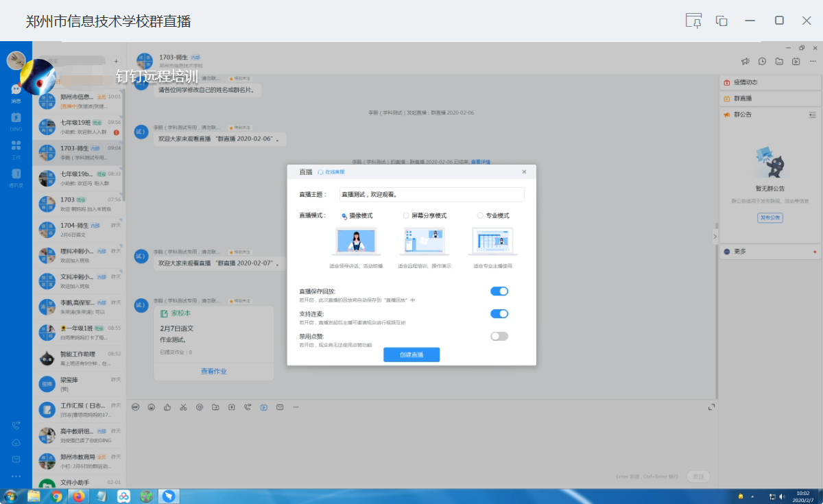823x504 pixels.
Task: Click the send file folder icon in the toolbar
Action: click(x=215, y=407)
